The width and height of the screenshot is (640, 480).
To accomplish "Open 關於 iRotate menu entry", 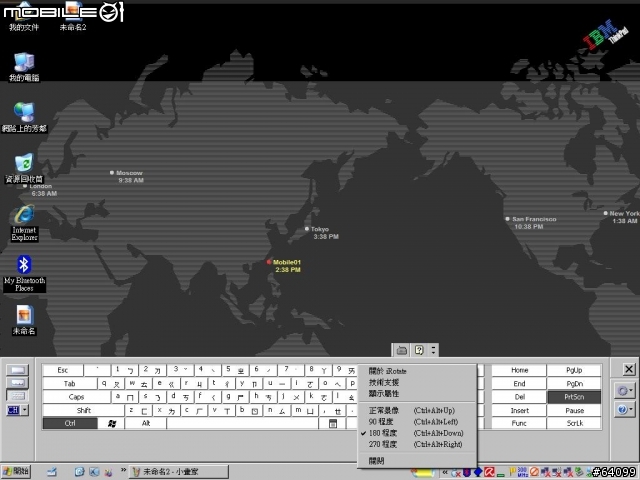I will point(417,371).
